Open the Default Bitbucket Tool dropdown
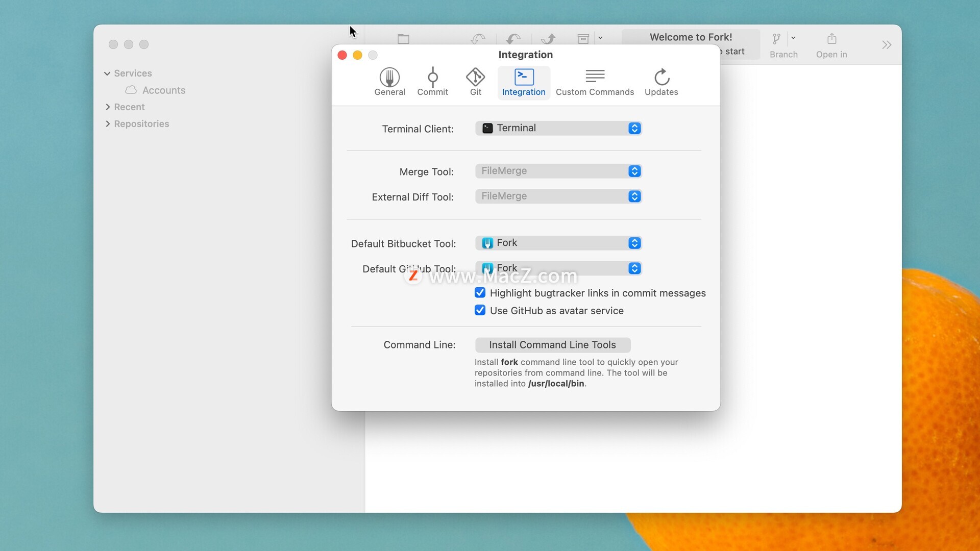The image size is (980, 551). pos(558,243)
